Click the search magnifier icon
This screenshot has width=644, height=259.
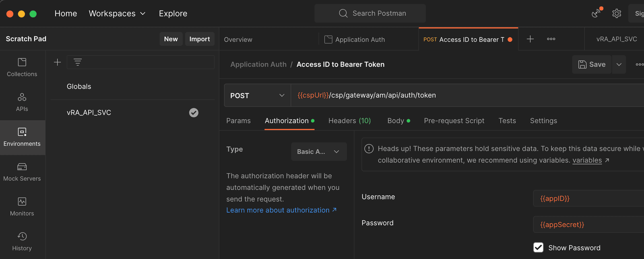[x=343, y=13]
